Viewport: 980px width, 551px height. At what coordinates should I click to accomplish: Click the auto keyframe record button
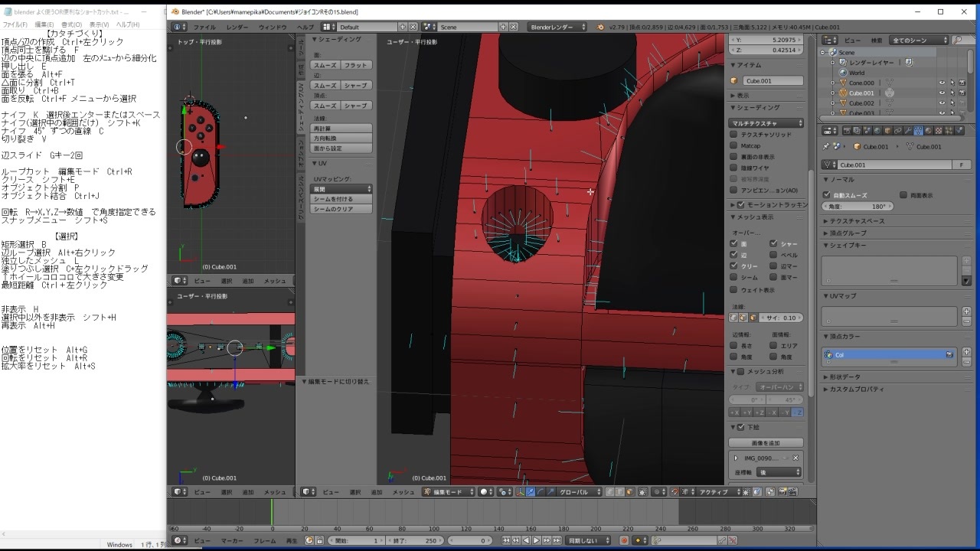pos(624,541)
